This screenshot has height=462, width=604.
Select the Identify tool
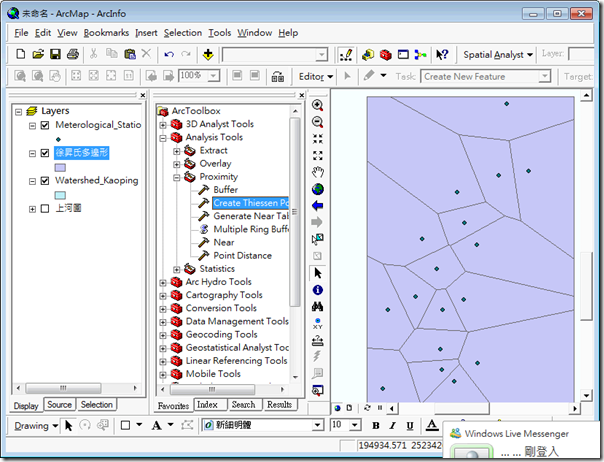pos(318,290)
